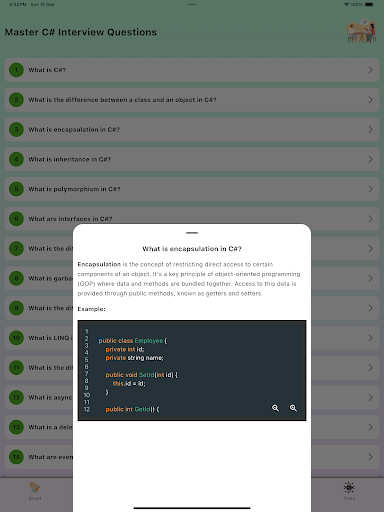Viewport: 384px width, 512px height.
Task: Expand chevron for 'What is inheritance in C#?'
Action: click(x=370, y=159)
